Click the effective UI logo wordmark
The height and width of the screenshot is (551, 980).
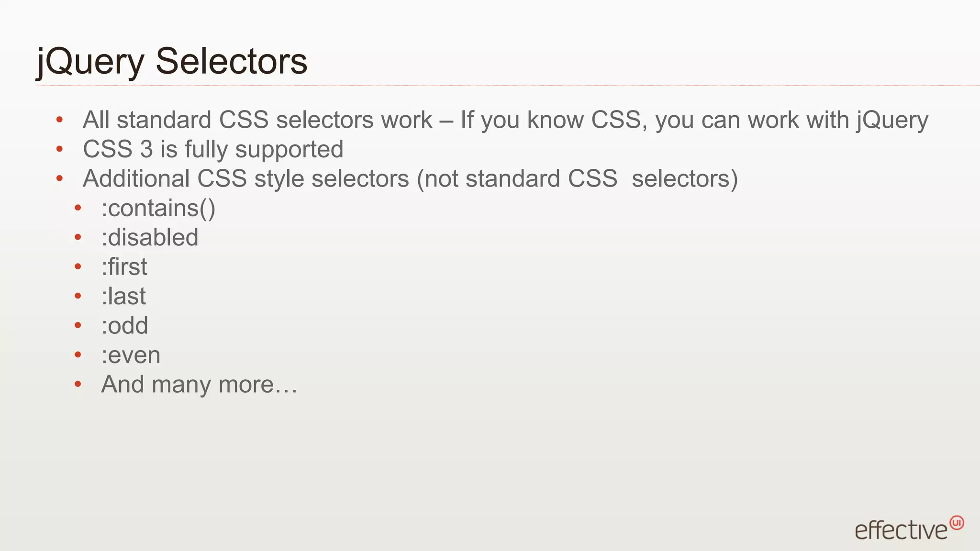[901, 529]
